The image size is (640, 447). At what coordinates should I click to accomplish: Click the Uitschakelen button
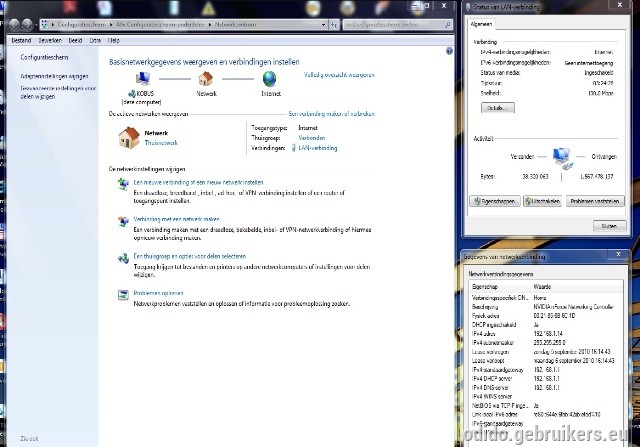click(542, 201)
